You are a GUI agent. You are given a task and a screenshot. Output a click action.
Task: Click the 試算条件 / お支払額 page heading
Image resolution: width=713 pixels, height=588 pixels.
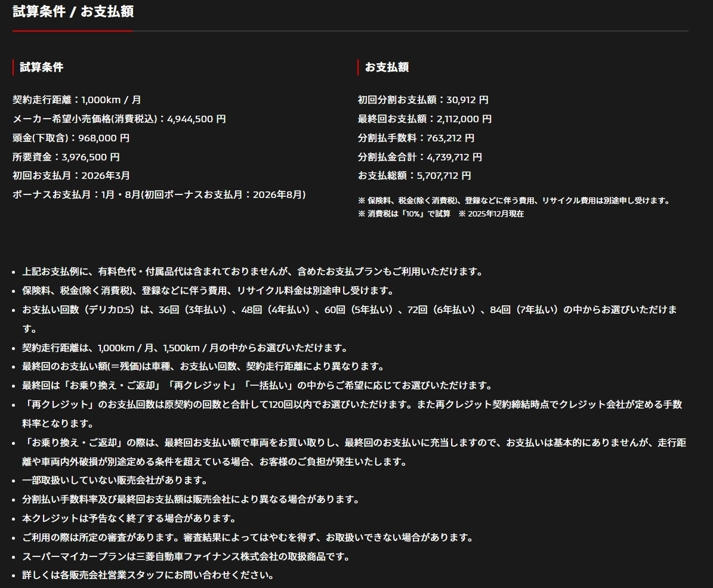(x=73, y=12)
